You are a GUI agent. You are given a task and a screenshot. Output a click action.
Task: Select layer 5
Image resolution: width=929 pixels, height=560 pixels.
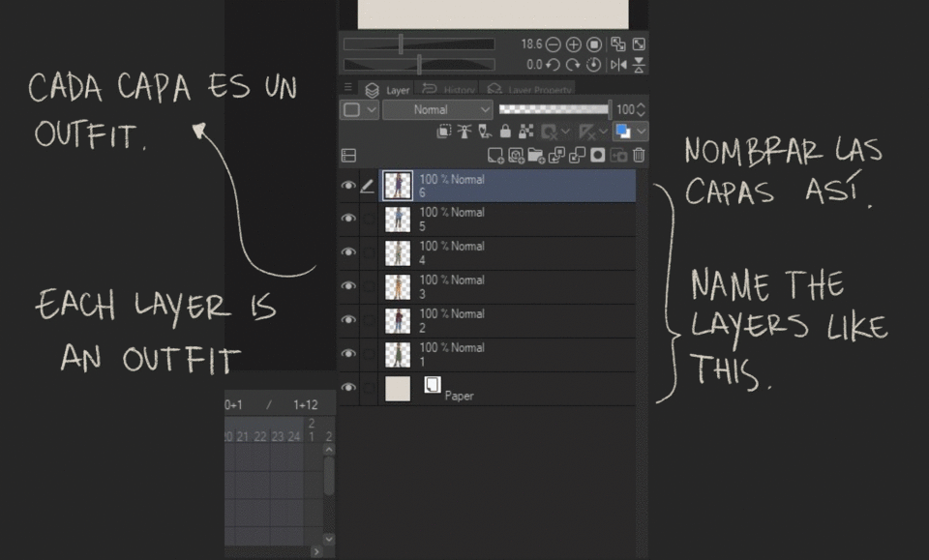(507, 220)
